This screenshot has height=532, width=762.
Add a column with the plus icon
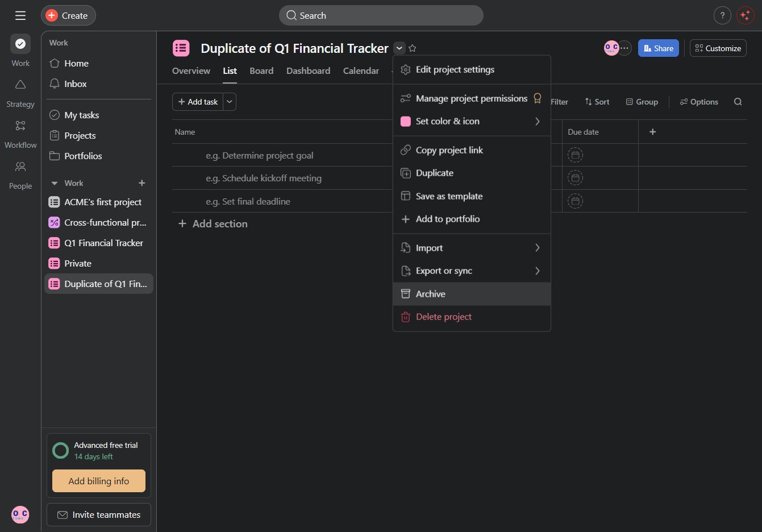653,132
